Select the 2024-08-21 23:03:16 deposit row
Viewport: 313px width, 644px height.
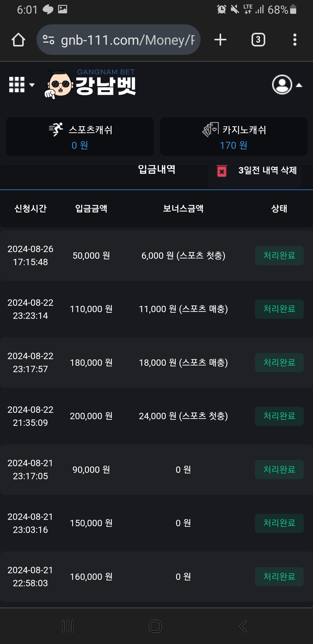156,523
